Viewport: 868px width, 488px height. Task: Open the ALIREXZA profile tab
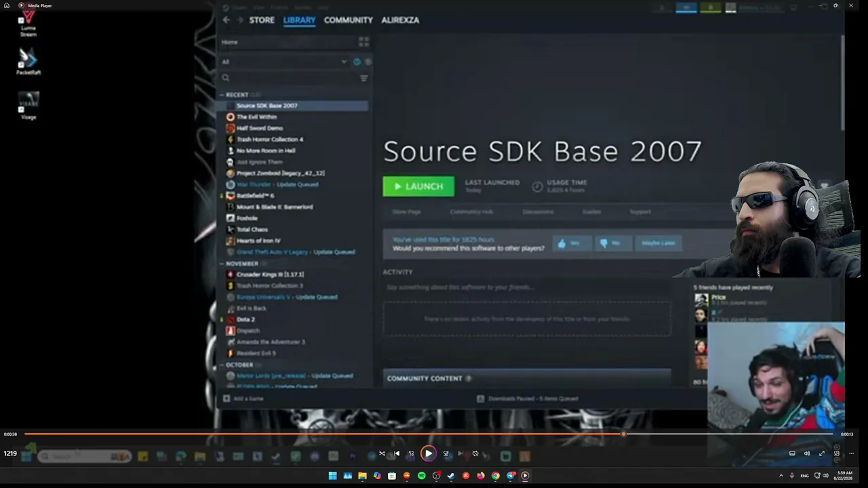tap(400, 20)
